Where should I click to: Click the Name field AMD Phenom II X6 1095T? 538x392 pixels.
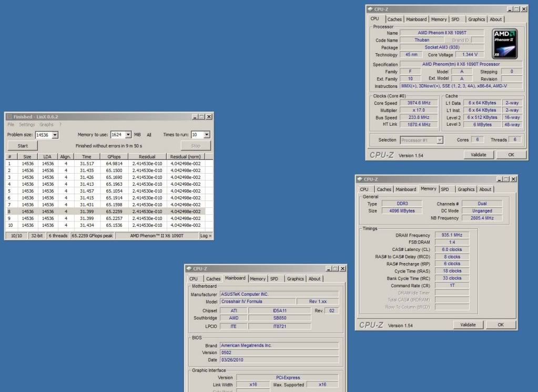(442, 33)
